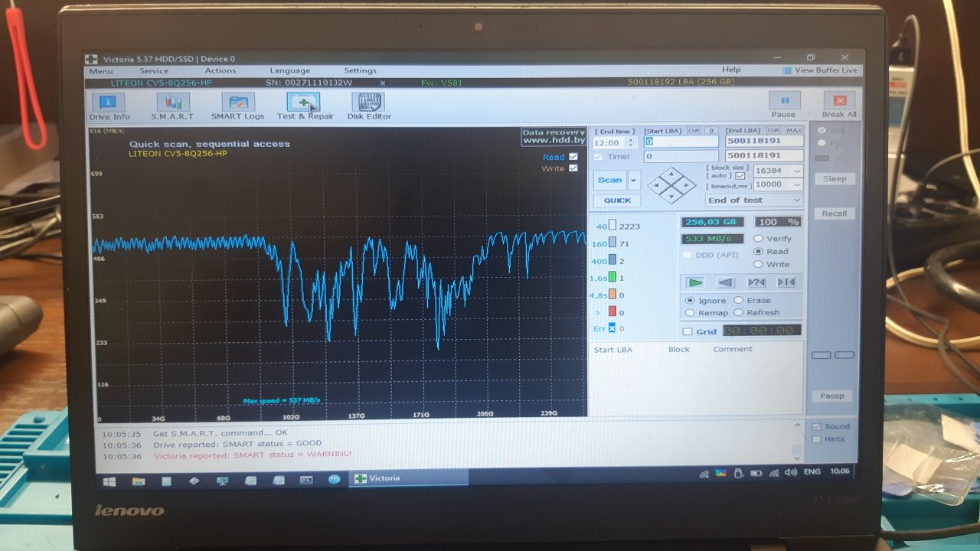The width and height of the screenshot is (980, 551).
Task: Open Windows Start menu
Action: (x=109, y=481)
